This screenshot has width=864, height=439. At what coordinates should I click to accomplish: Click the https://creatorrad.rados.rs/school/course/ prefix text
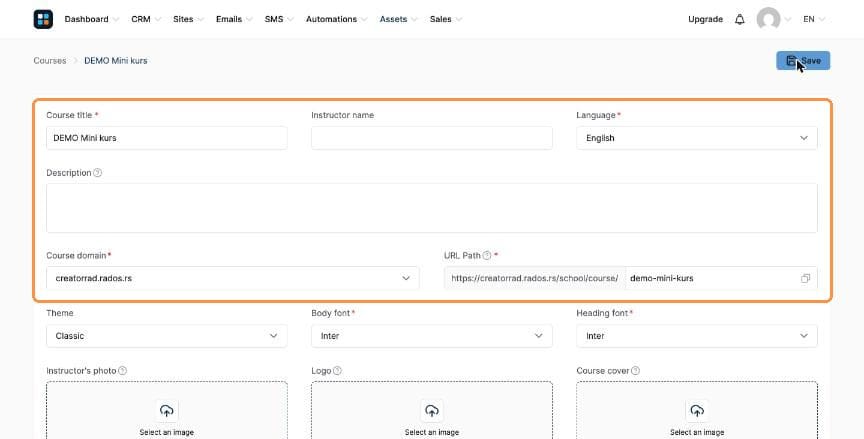pos(534,278)
